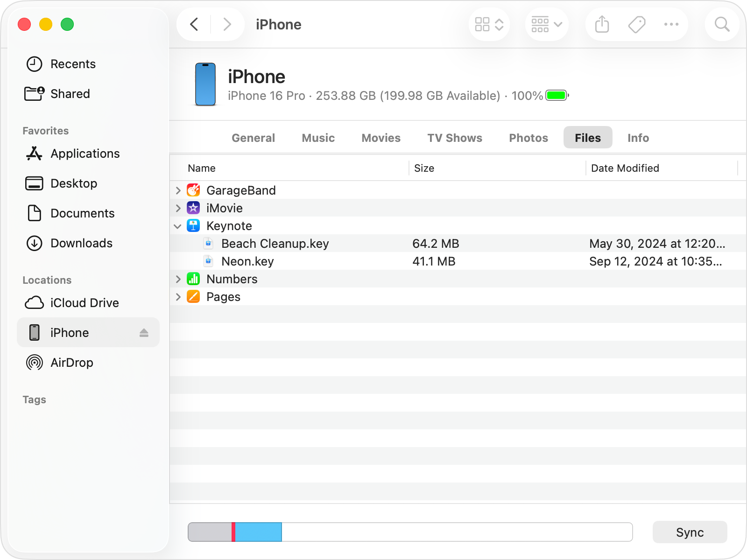Click the Numbers app icon

pos(193,279)
